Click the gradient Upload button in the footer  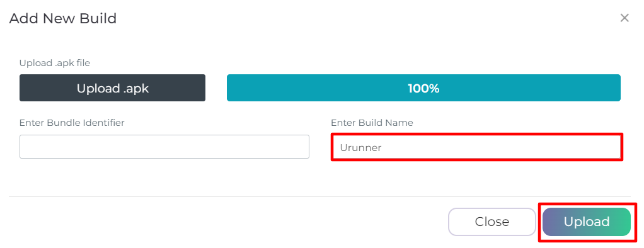[587, 222]
